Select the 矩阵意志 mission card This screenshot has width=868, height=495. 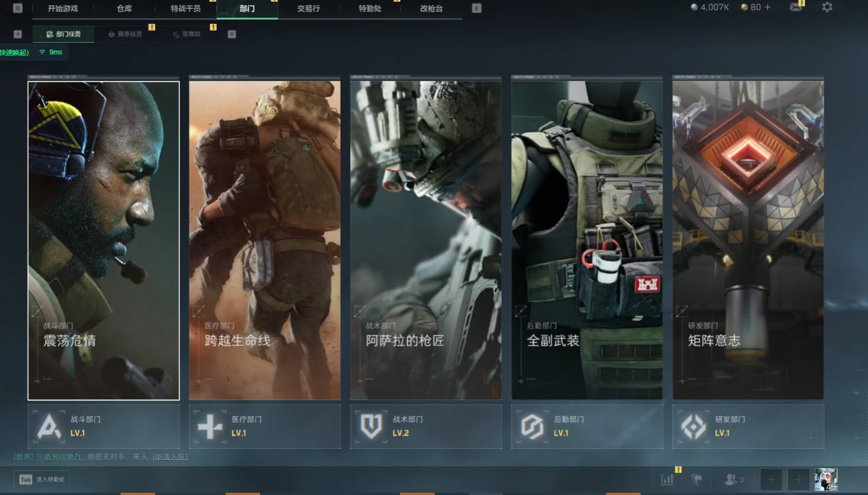(x=749, y=241)
